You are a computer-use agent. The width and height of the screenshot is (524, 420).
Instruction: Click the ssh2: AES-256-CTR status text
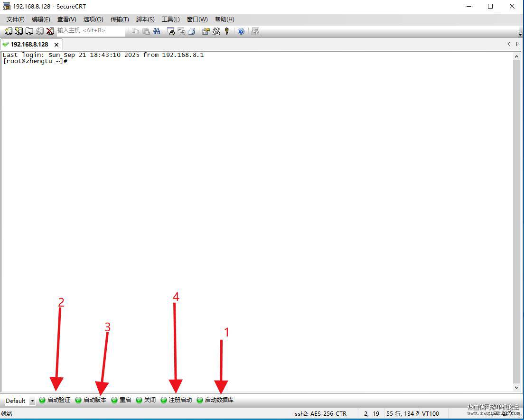pos(320,414)
